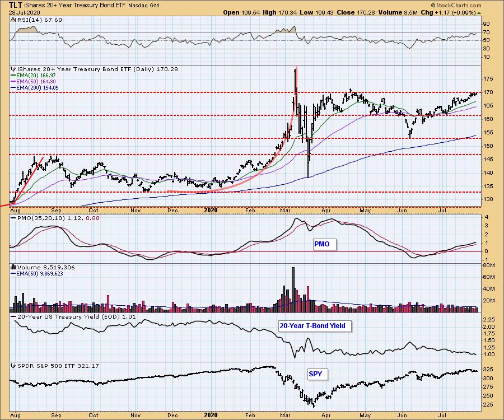504x420 pixels.
Task: Click the TLT ticker symbol in header
Action: coord(16,5)
